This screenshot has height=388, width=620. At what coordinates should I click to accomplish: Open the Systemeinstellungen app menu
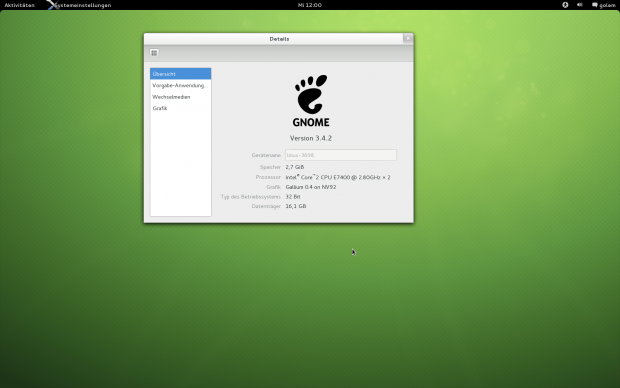point(79,5)
